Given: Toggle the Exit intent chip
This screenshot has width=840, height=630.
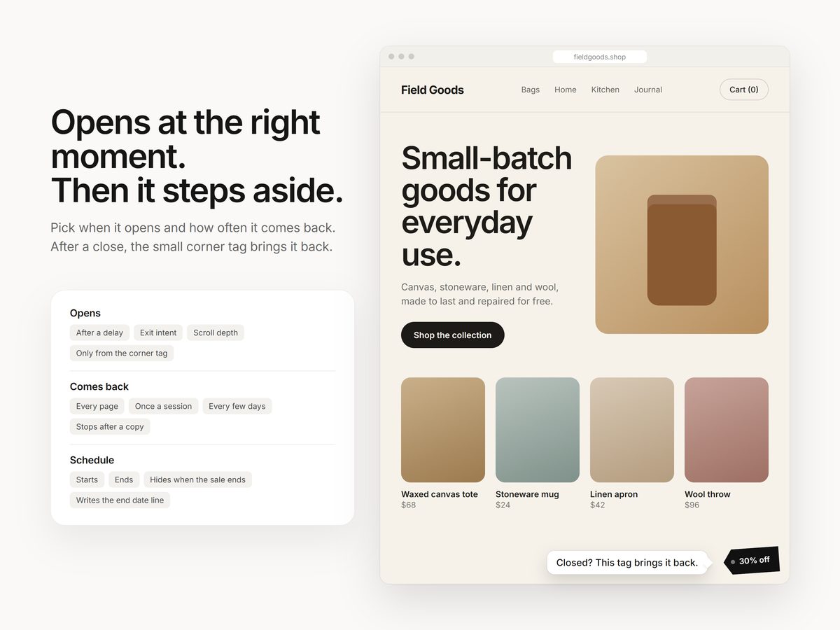Looking at the screenshot, I should pyautogui.click(x=158, y=333).
